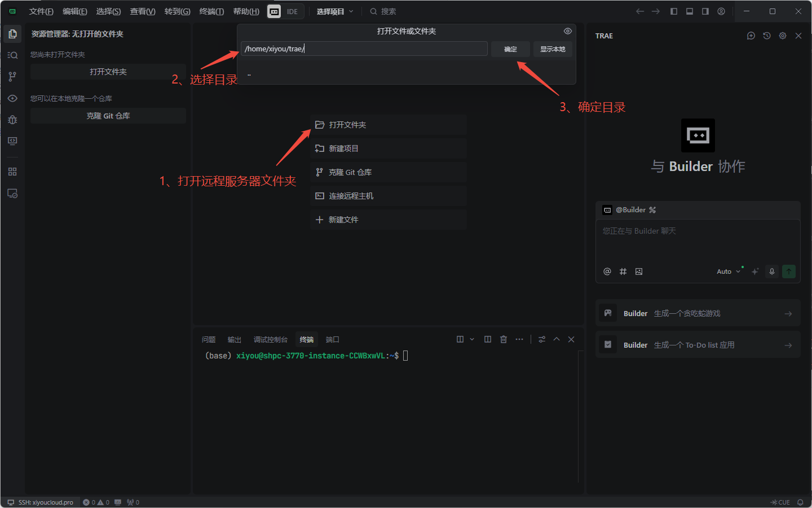The image size is (812, 508).
Task: Switch mode with the IDE toggle
Action: tap(286, 11)
